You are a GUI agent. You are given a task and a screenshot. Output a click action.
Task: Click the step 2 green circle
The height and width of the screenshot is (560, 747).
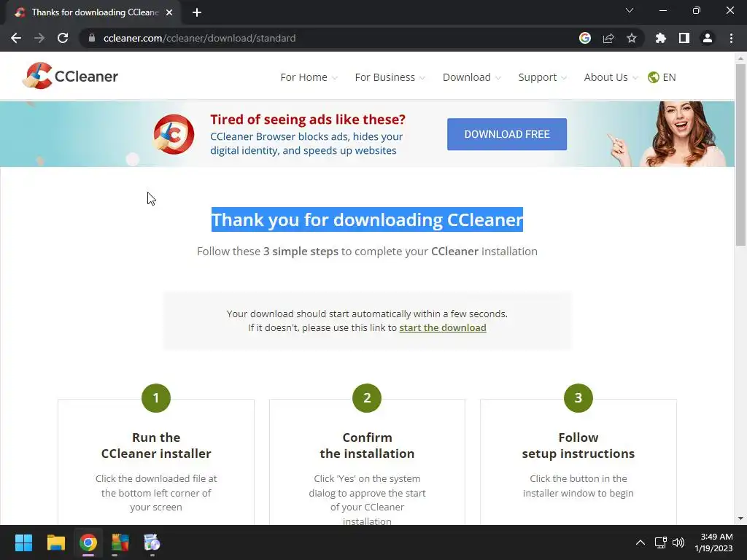pos(367,398)
